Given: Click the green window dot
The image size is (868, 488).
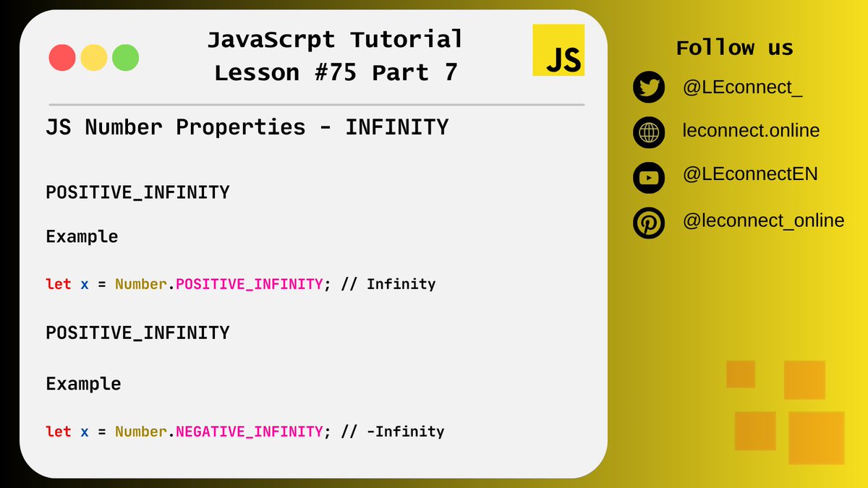Looking at the screenshot, I should tap(126, 57).
